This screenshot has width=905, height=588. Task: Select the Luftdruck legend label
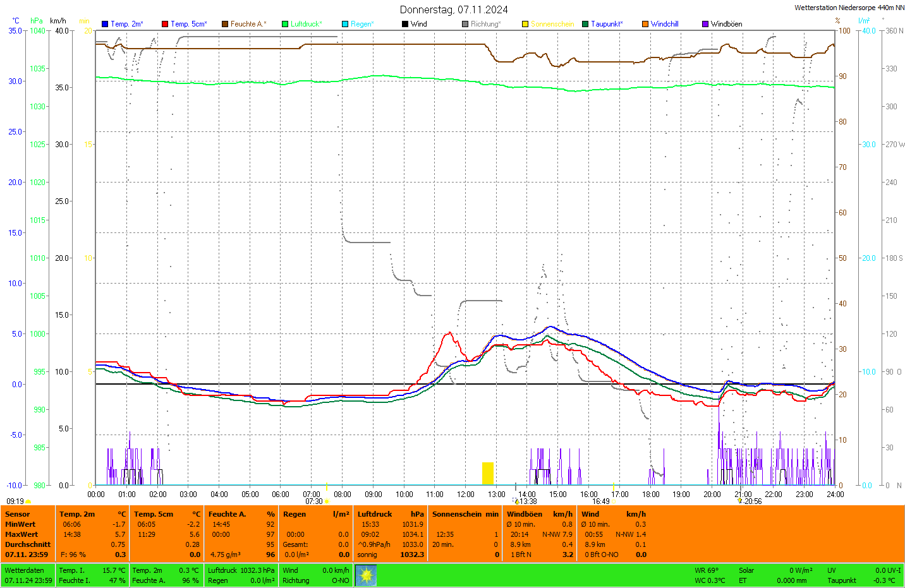click(x=306, y=24)
